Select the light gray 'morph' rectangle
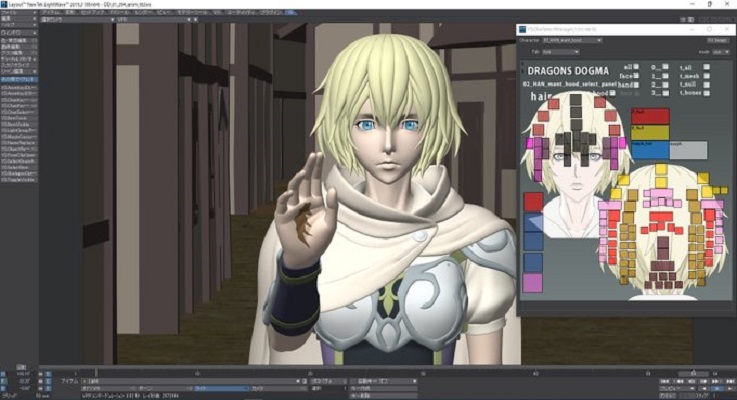737x400 pixels. (x=688, y=150)
